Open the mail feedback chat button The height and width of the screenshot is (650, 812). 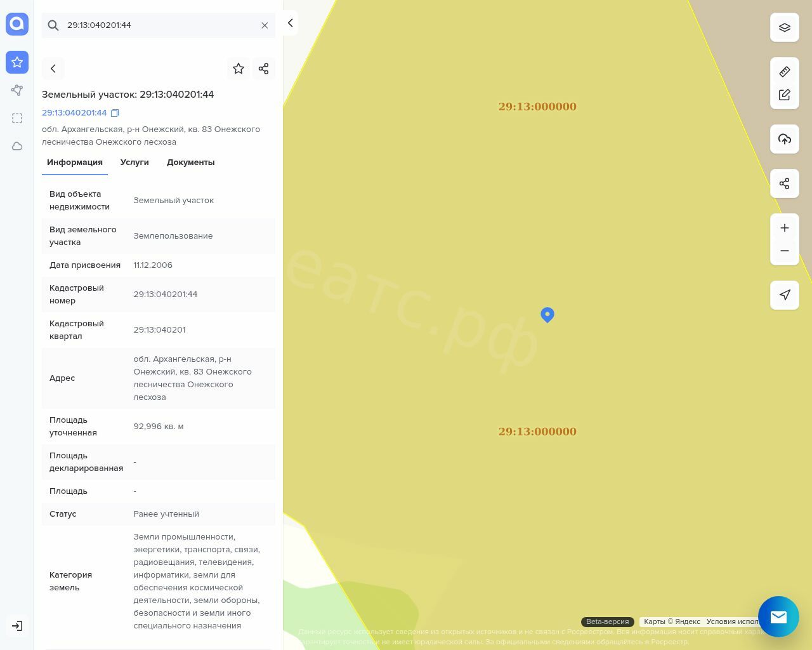pos(778,616)
